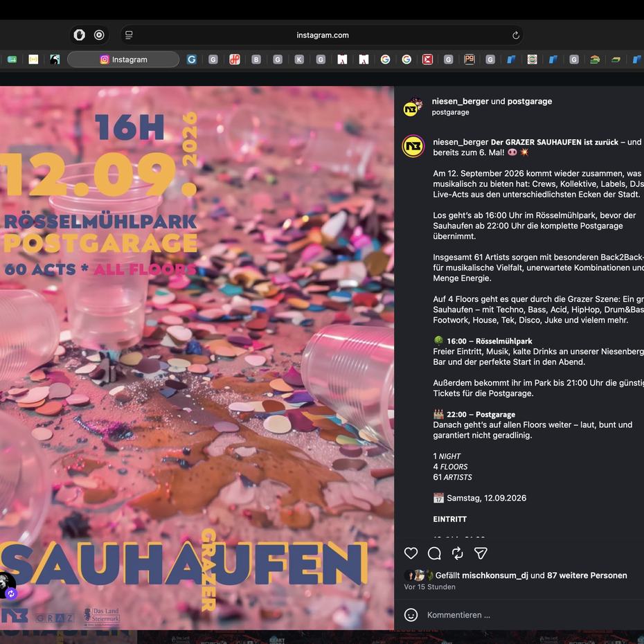The image size is (644, 644).
Task: Open niesen_berger profile in post header
Action: 460,101
